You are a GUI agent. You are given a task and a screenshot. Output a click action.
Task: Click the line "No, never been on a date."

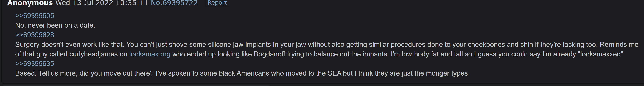pos(55,25)
